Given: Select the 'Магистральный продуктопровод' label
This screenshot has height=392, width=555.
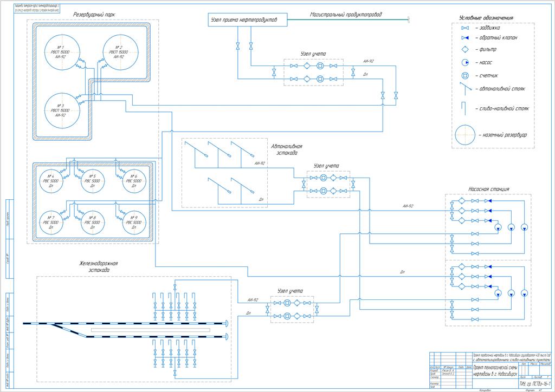Looking at the screenshot, I should click(x=346, y=15).
